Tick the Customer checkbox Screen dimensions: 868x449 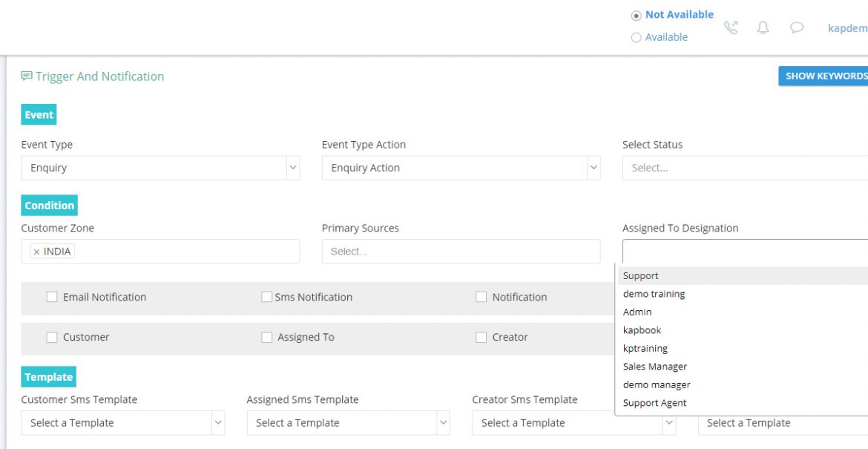(x=51, y=337)
